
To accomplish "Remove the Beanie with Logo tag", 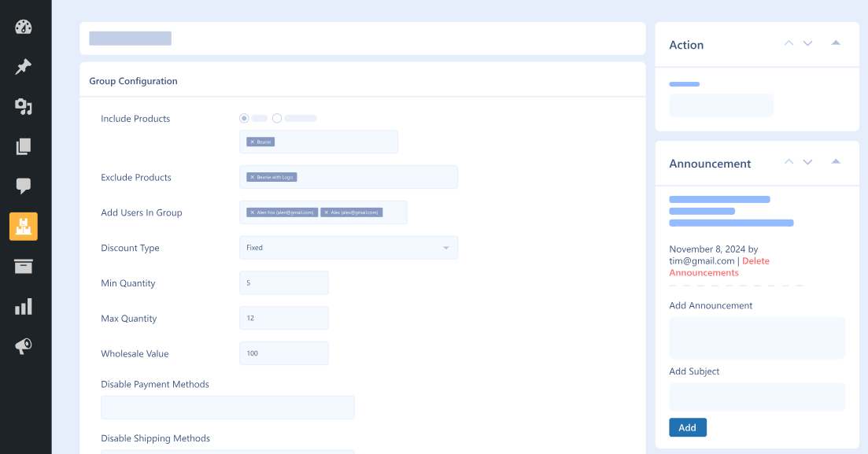I will [x=253, y=177].
